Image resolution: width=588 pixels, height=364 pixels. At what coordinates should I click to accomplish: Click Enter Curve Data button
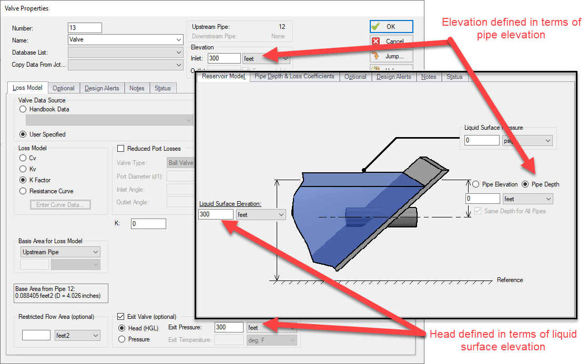[60, 204]
